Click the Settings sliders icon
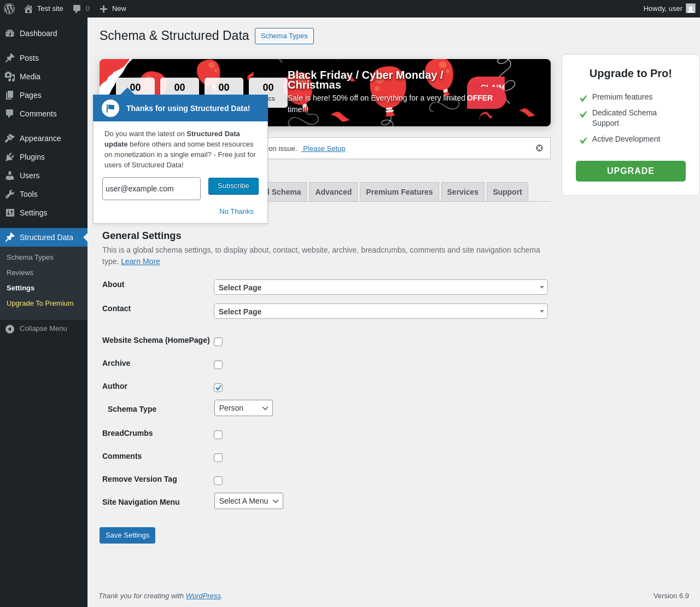 [x=10, y=213]
